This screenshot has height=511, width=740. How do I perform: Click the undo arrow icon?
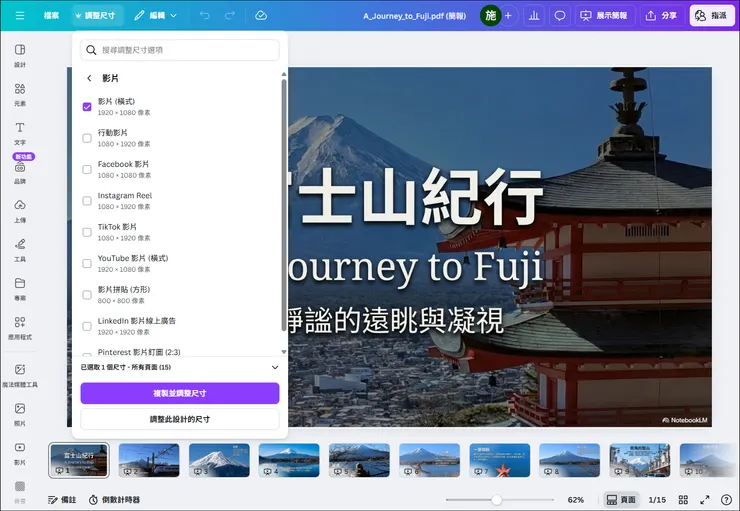204,16
